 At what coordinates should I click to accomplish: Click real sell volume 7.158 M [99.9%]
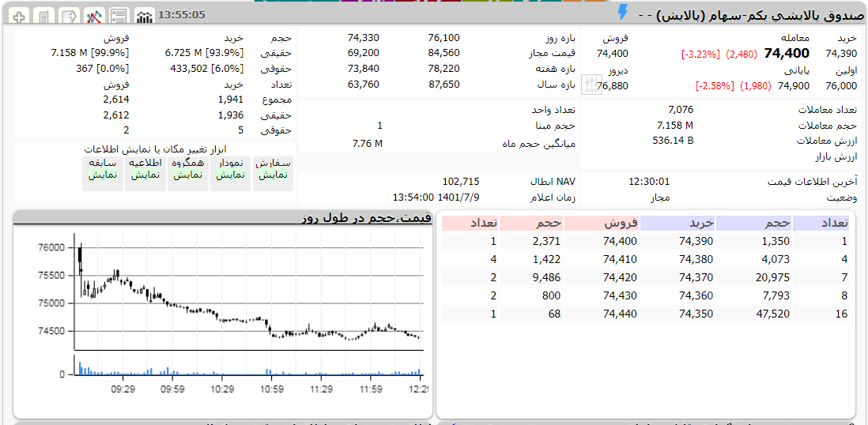coord(89,53)
